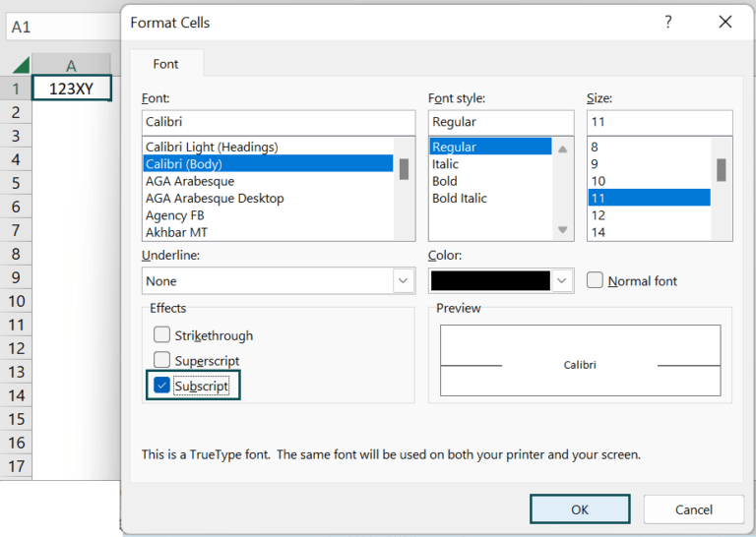
Task: Enable the Strikethrough checkbox
Action: pyautogui.click(x=162, y=335)
